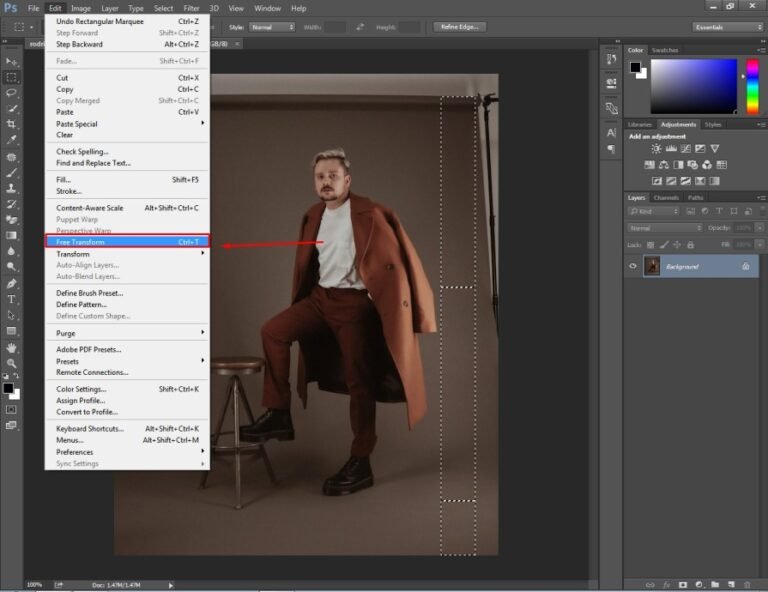The image size is (768, 592).
Task: Add a Vibrance adjustment
Action: [x=715, y=148]
